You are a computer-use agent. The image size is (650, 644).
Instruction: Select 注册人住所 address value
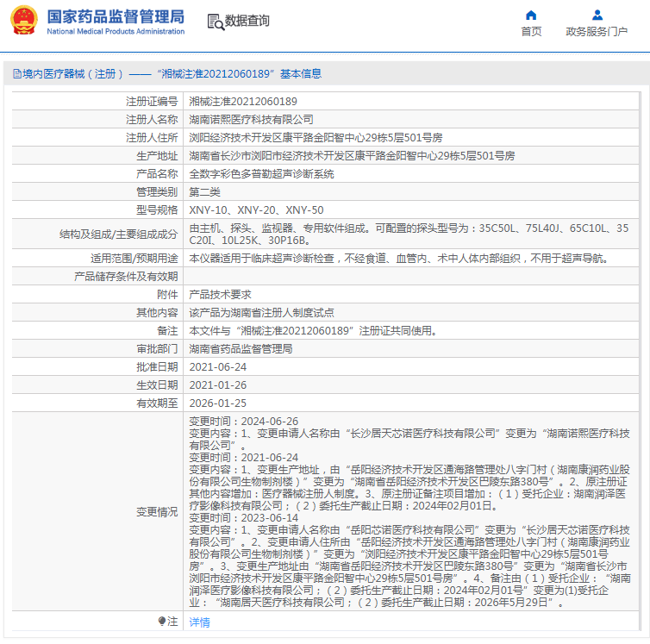pos(316,138)
